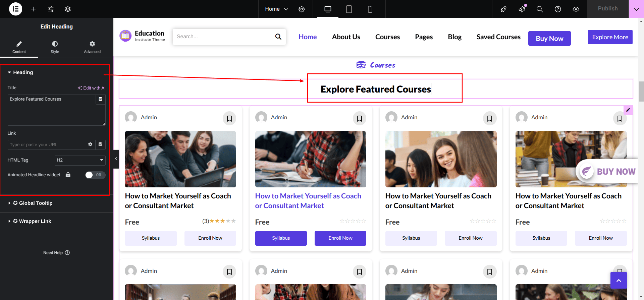Screen dimensions: 644x300
Task: Click the site Search input field
Action: (x=223, y=37)
